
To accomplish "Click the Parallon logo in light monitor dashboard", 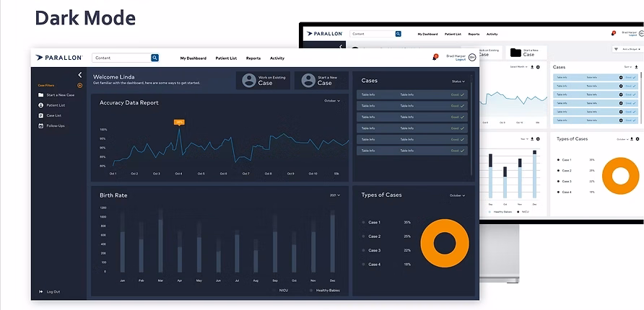I will (x=324, y=34).
